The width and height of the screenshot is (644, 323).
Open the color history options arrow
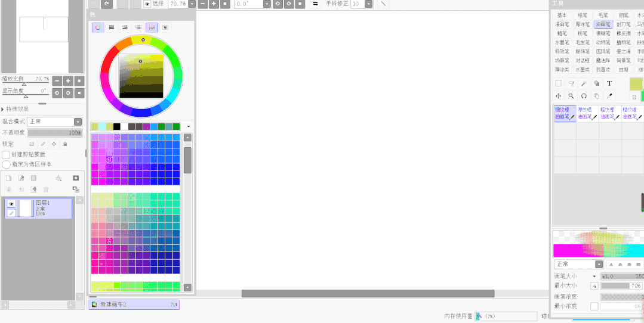tap(189, 126)
